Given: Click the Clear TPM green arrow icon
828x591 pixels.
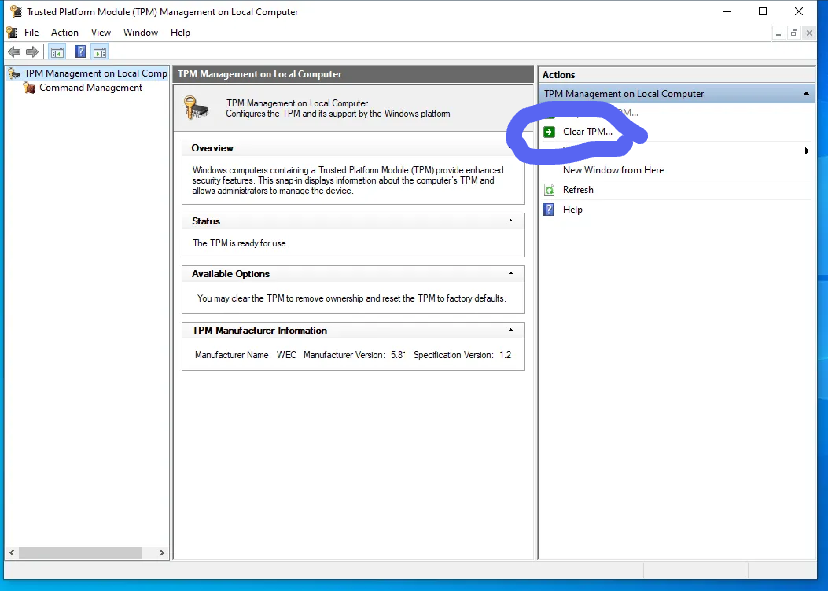Looking at the screenshot, I should (x=549, y=132).
